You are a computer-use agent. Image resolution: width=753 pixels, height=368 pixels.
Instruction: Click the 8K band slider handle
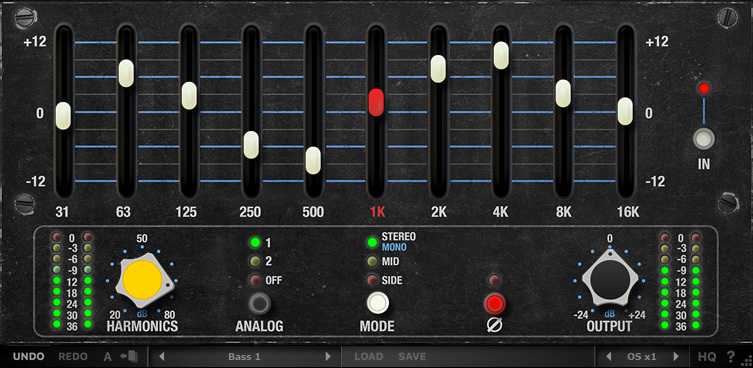coord(563,93)
